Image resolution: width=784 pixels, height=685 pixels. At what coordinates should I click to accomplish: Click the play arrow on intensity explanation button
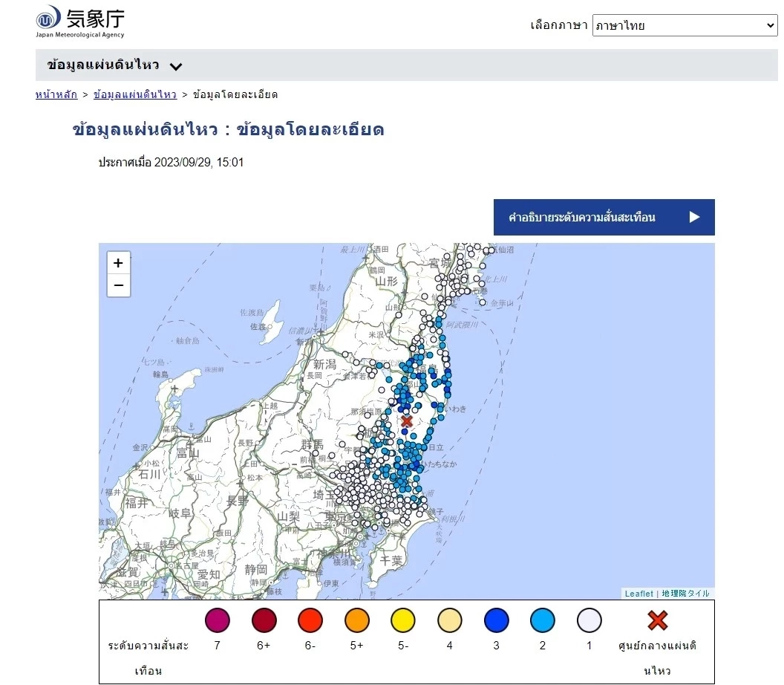(694, 217)
